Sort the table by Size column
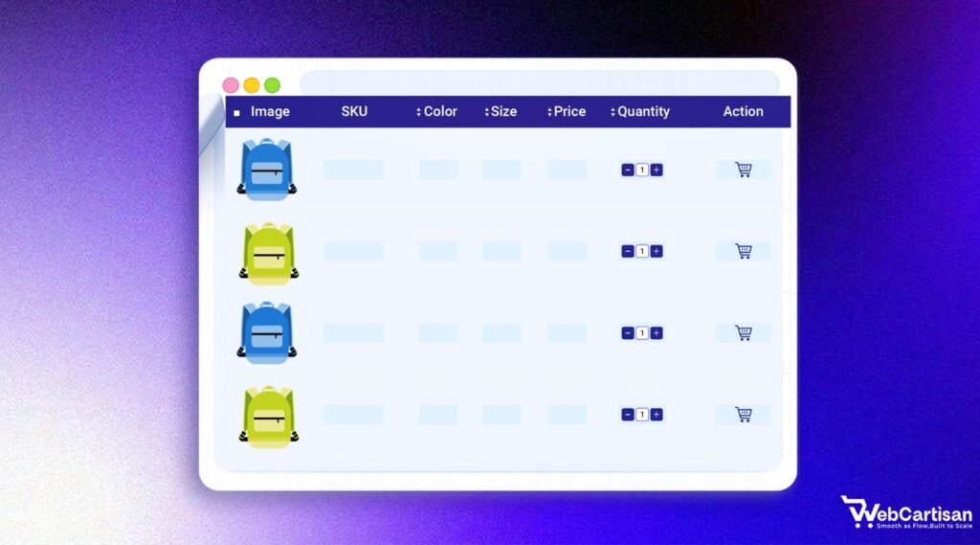Viewport: 980px width, 545px height. click(x=501, y=112)
